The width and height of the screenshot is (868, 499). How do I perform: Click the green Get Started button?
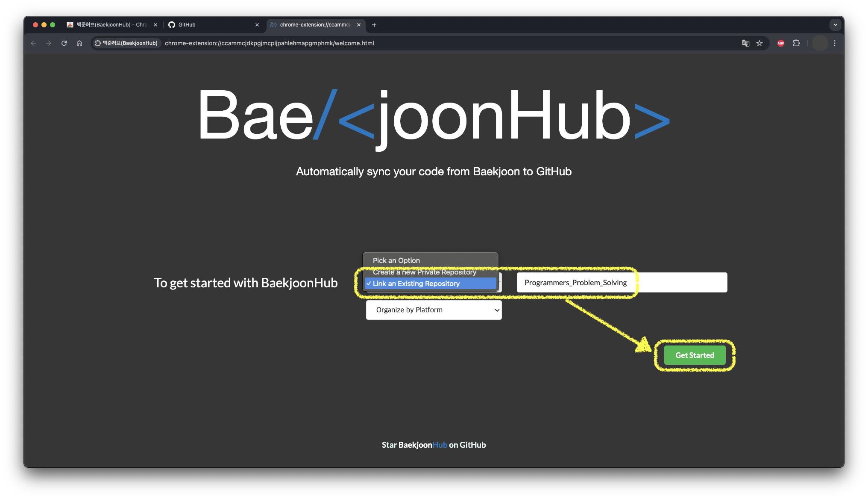695,355
